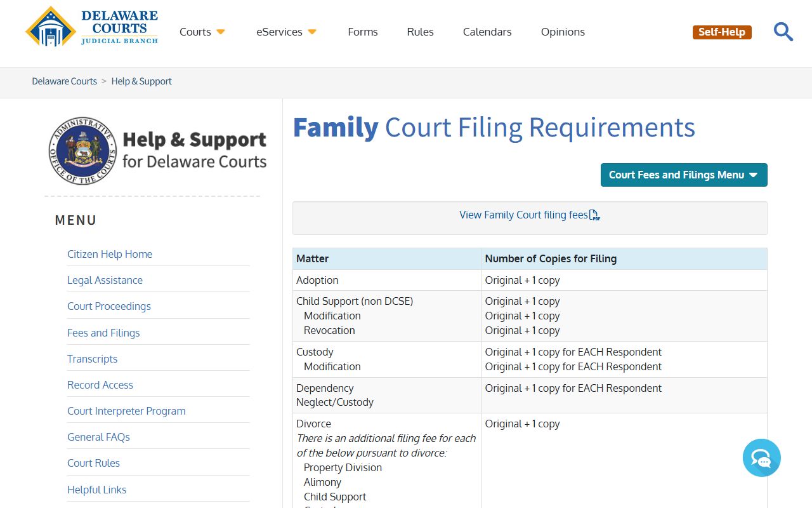Click the PDF icon beside filing fees link
The height and width of the screenshot is (508, 812).
click(x=594, y=215)
